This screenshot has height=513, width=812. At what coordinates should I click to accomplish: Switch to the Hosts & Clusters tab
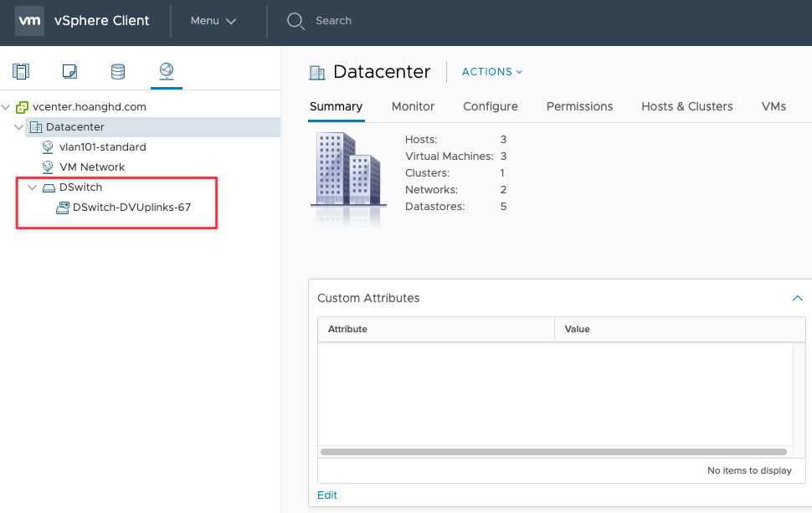pos(686,106)
